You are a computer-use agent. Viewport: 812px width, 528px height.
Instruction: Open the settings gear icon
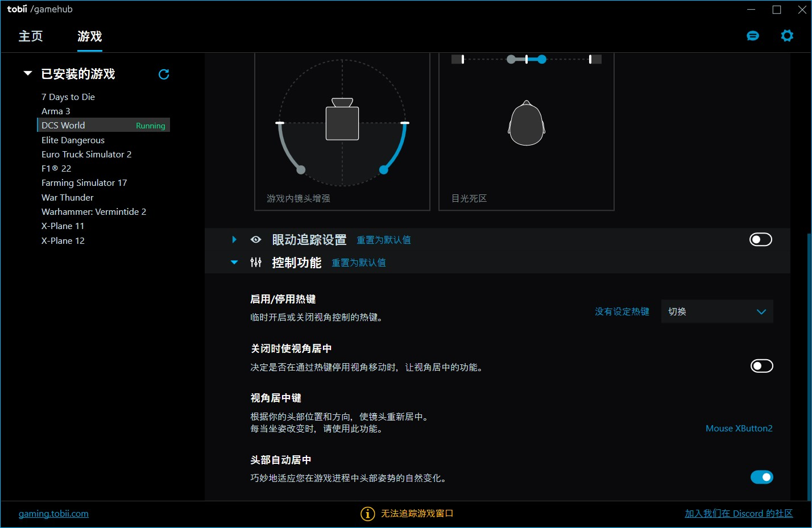787,36
